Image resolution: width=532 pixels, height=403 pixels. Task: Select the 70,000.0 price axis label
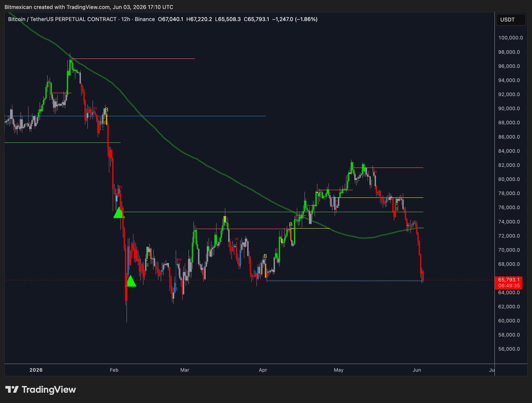[510, 250]
